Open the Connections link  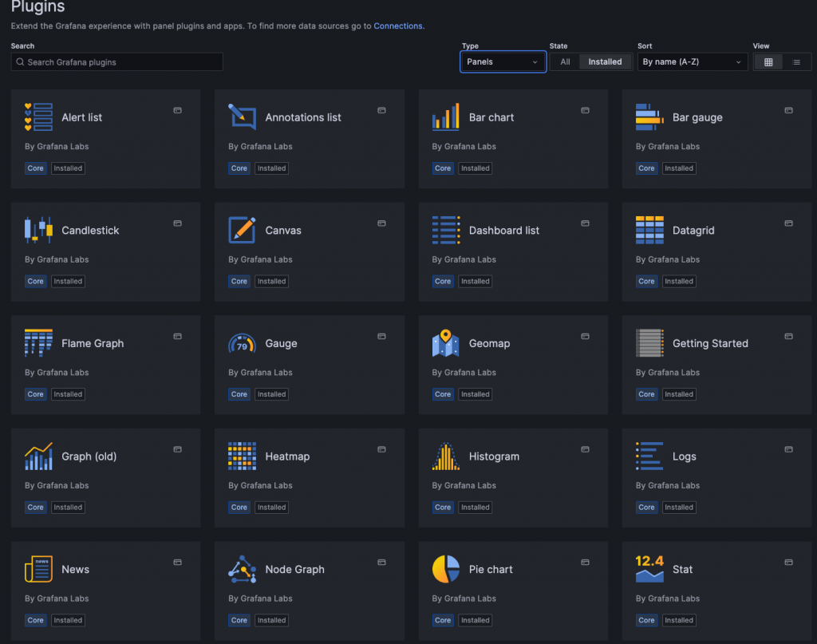tap(398, 26)
